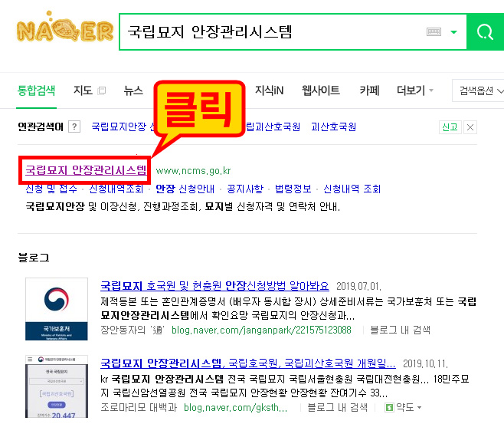Screen dimensions: 504x424
Task: Click 블로그 내 검색 for gksth post
Action: pos(338,408)
